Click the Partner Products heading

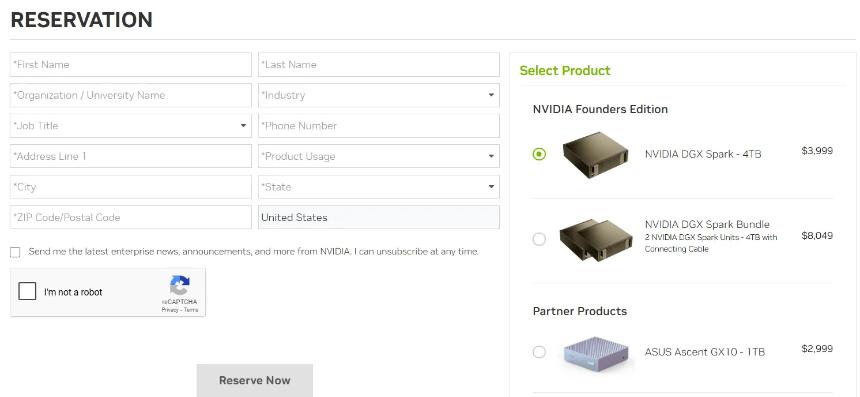[580, 311]
